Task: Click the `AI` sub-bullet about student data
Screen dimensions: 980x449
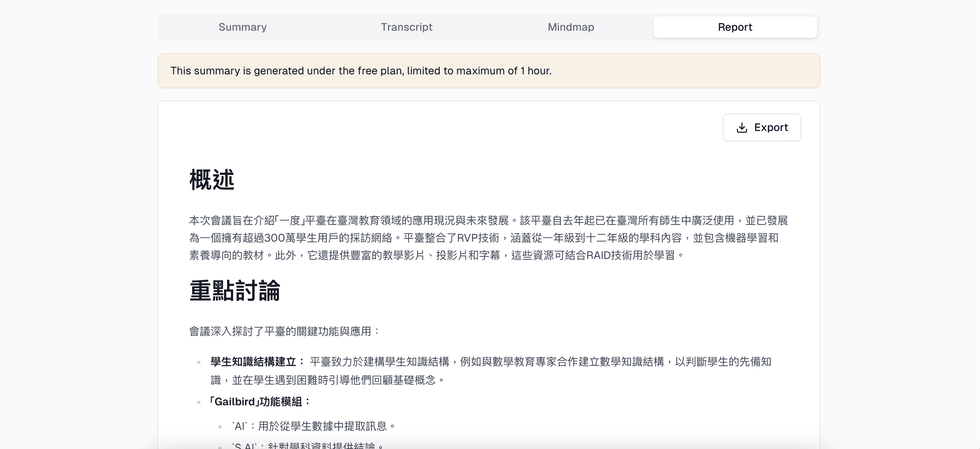Action: (314, 426)
